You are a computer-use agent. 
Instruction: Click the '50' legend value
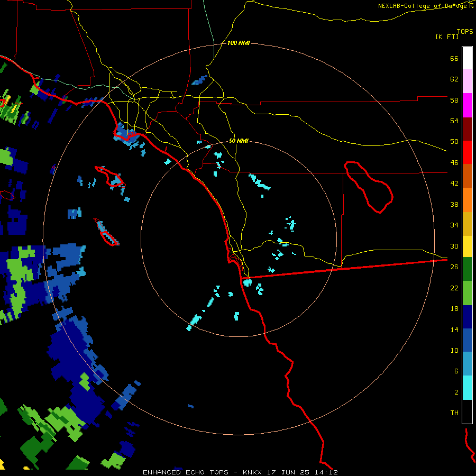click(x=454, y=142)
